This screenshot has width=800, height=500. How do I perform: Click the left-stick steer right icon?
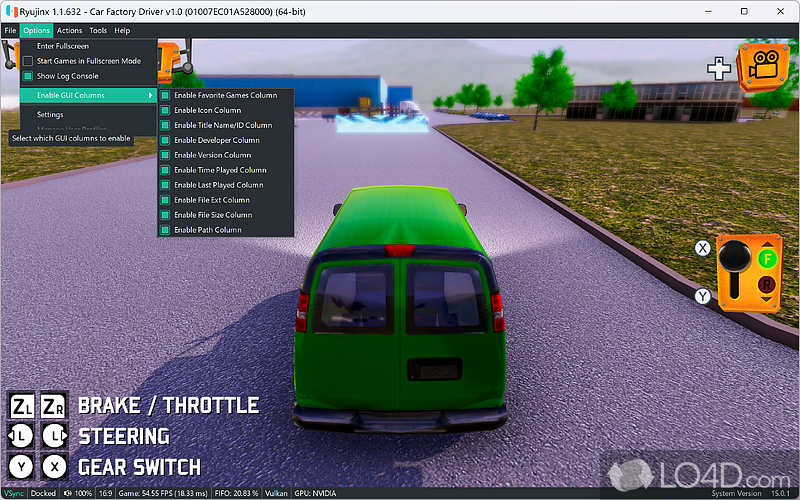click(x=54, y=437)
